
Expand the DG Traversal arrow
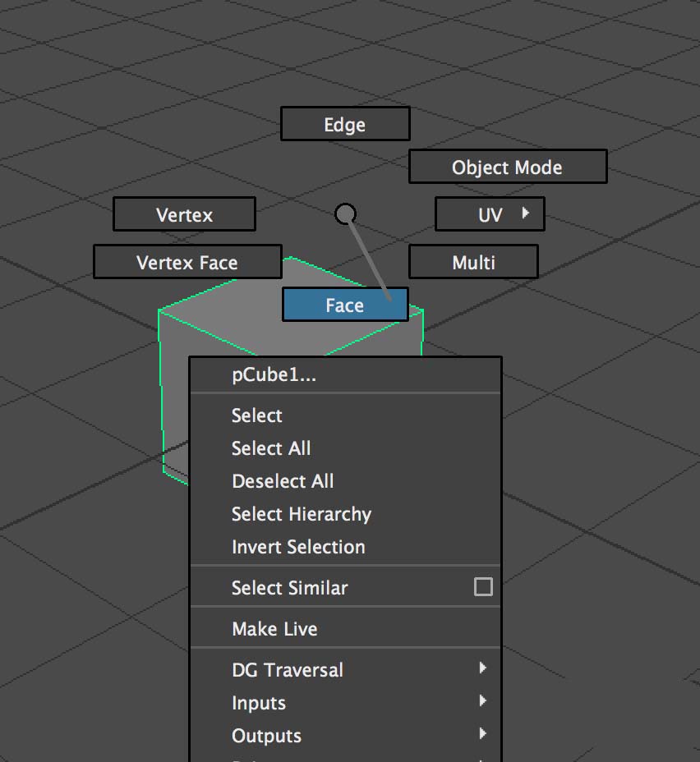pos(483,668)
